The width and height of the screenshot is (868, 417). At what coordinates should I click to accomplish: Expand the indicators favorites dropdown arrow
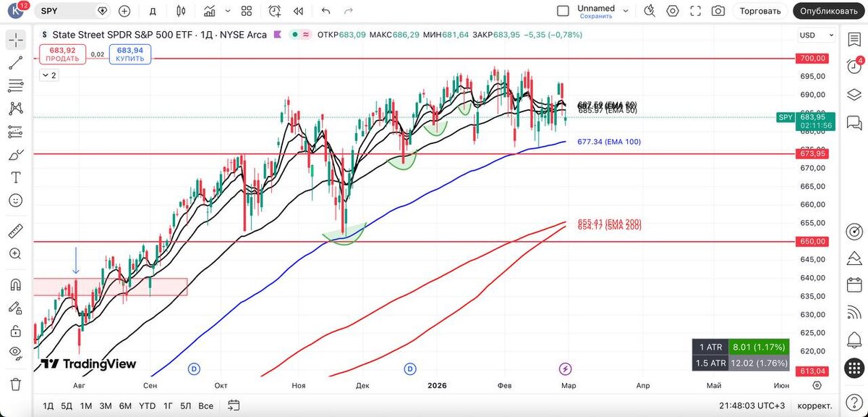[228, 11]
